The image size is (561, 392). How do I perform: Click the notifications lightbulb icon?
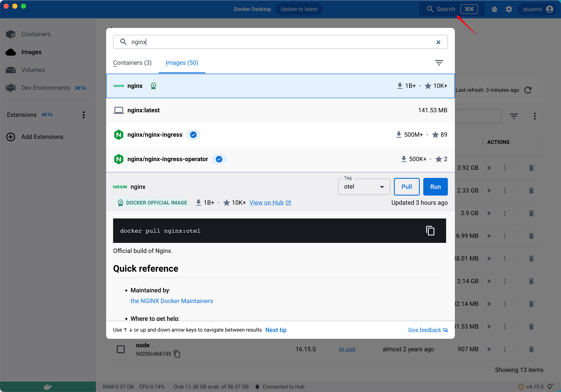(550, 387)
